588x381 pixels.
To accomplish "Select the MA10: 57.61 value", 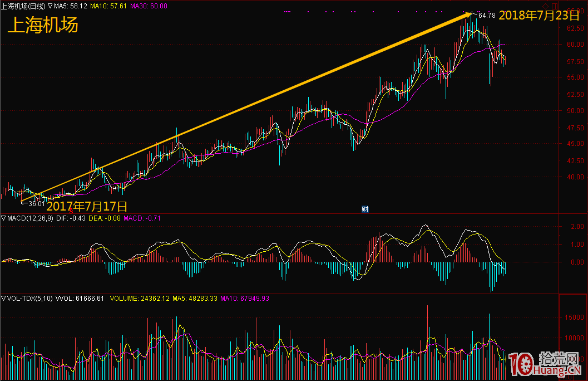I will pos(108,6).
